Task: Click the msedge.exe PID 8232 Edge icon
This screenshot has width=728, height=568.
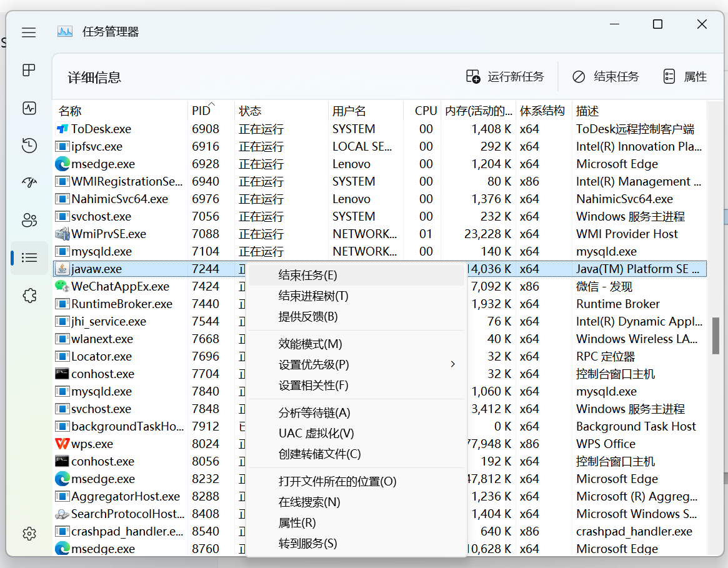Action: point(62,479)
